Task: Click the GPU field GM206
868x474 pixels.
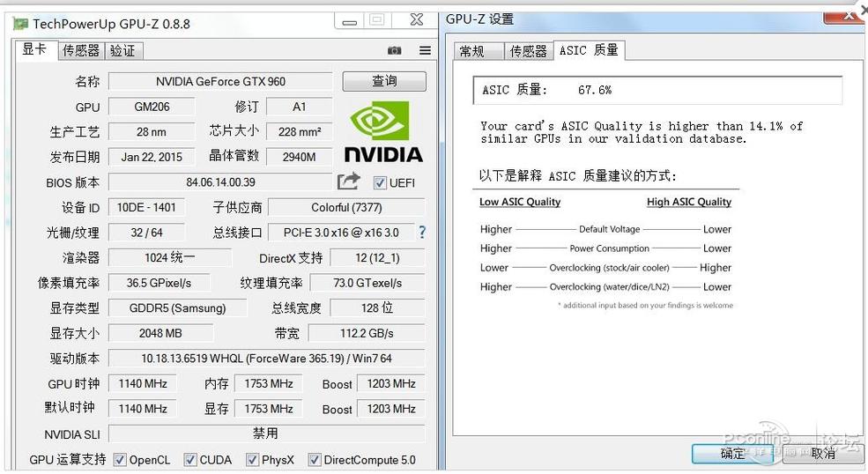Action: (x=152, y=107)
